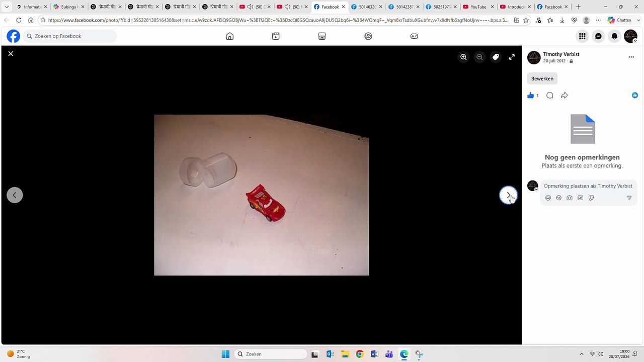The image size is (644, 362).
Task: Add a sticker to the comment
Action: [x=591, y=198]
